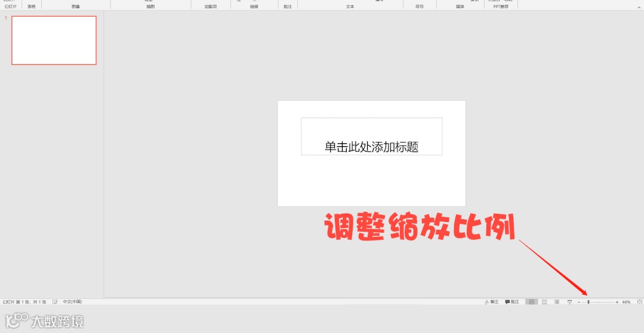Select slide 1 thumbnail
The width and height of the screenshot is (644, 333).
point(54,40)
